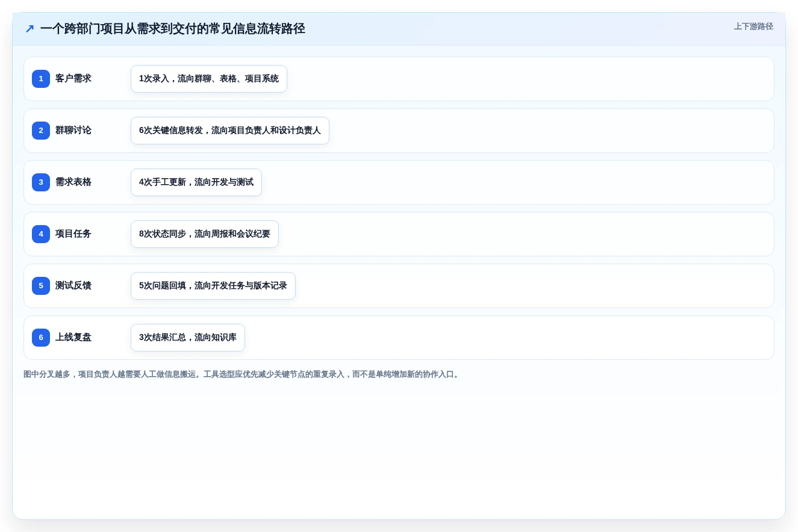Image resolution: width=798 pixels, height=532 pixels.
Task: Click the 客户需求 label
Action: point(73,79)
